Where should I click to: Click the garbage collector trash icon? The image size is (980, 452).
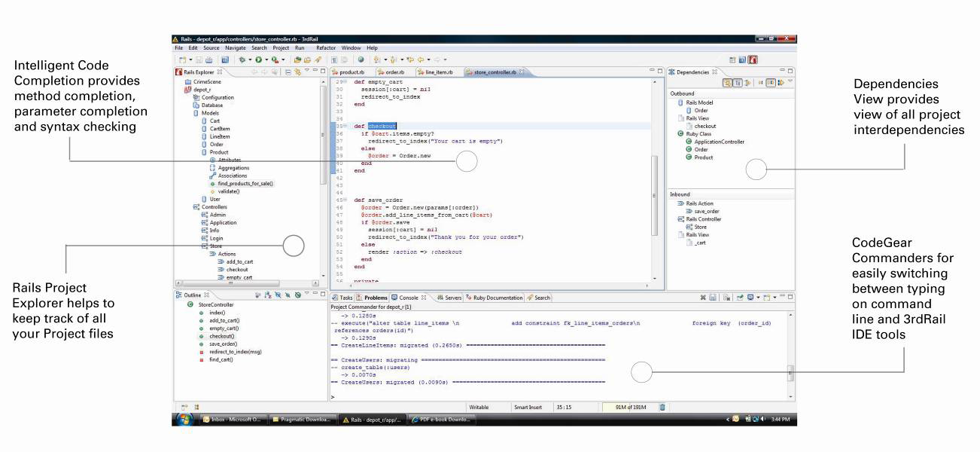point(662,407)
